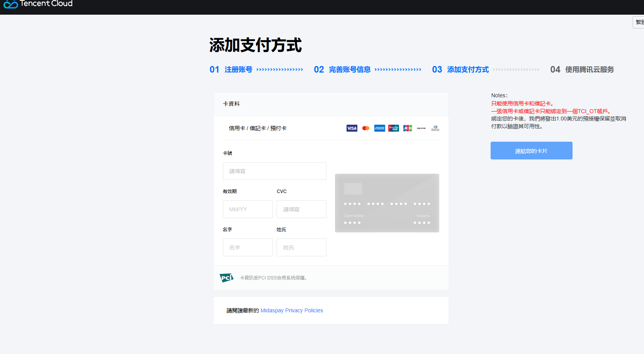The height and width of the screenshot is (354, 644).
Task: Click the gray credit card preview
Action: point(387,203)
